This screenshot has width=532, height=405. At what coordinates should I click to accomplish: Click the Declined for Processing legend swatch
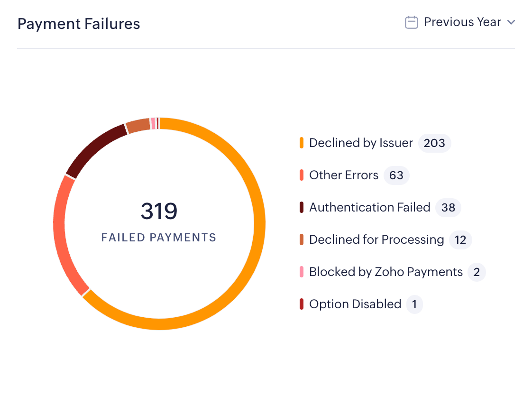[x=302, y=239]
